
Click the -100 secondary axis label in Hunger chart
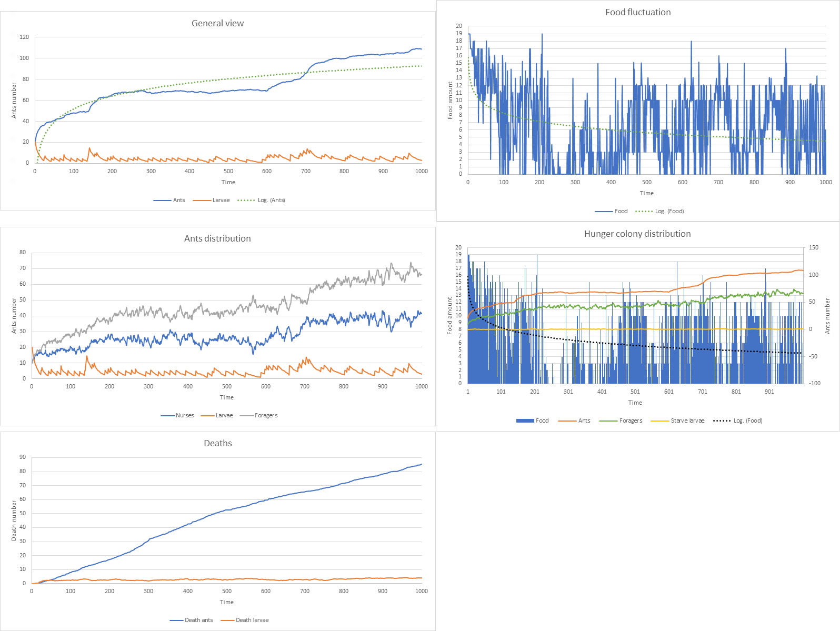[815, 383]
